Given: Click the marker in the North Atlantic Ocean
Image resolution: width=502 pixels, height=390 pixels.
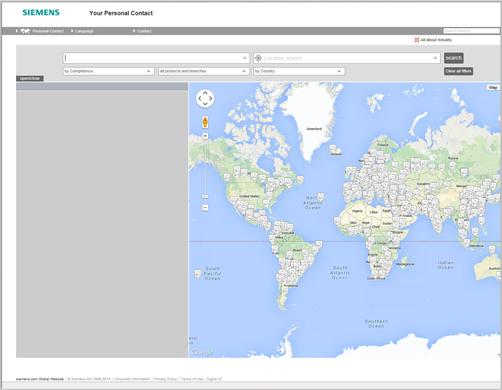Looking at the screenshot, I should pyautogui.click(x=321, y=196).
